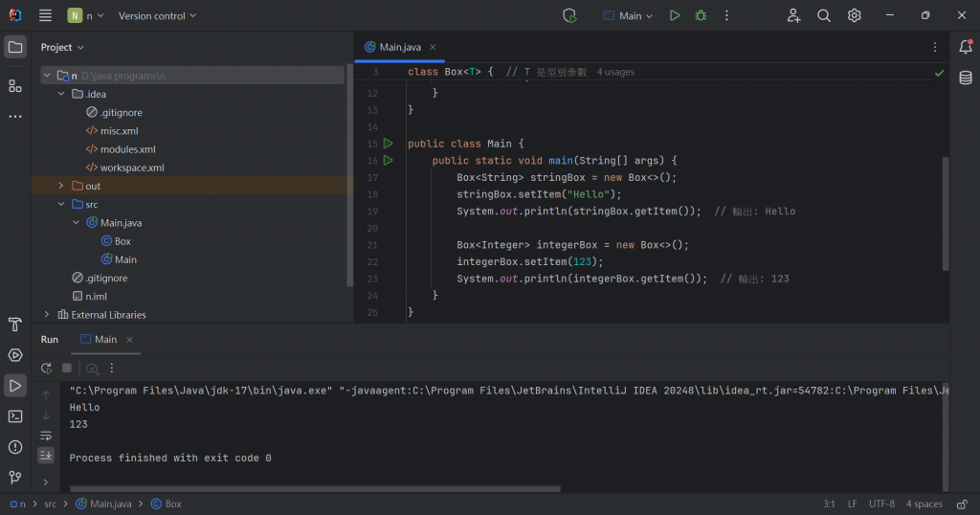
Task: Click Rerun icon in Run panel
Action: point(46,368)
